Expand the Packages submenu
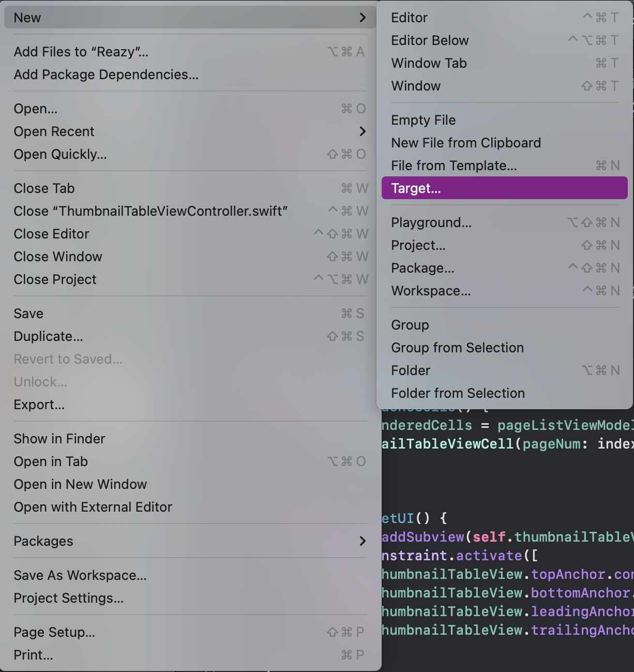The image size is (634, 672). pos(362,541)
